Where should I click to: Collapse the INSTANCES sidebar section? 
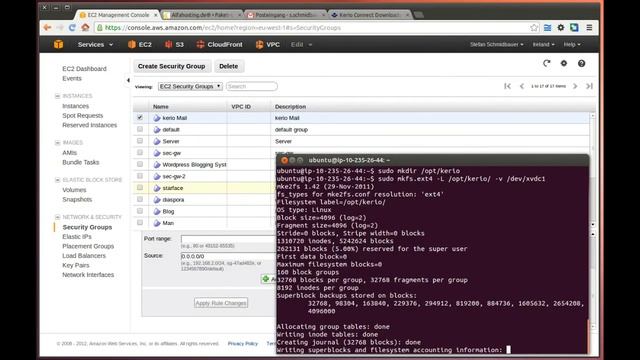coord(58,96)
